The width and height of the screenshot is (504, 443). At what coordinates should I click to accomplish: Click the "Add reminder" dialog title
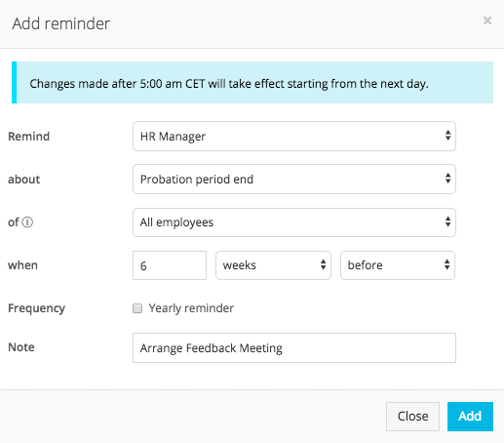tap(61, 23)
